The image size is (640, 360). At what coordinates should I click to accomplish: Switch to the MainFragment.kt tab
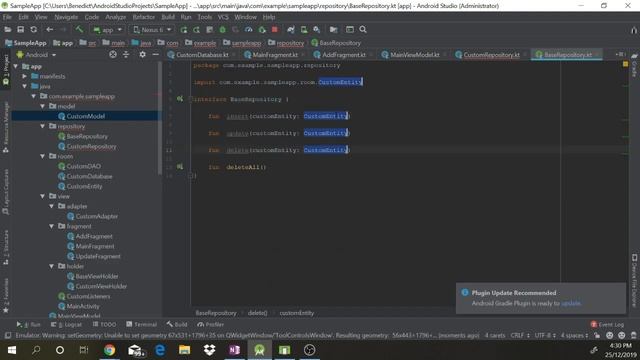[275, 54]
